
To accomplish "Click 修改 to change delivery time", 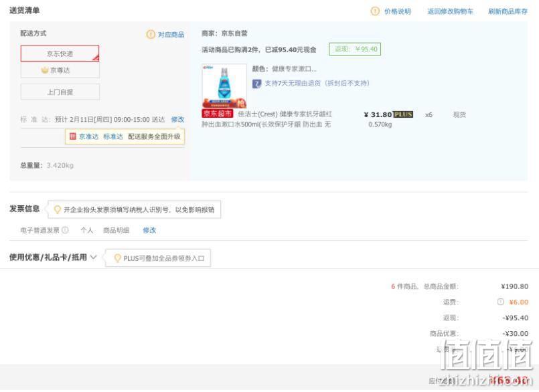I will click(x=177, y=119).
